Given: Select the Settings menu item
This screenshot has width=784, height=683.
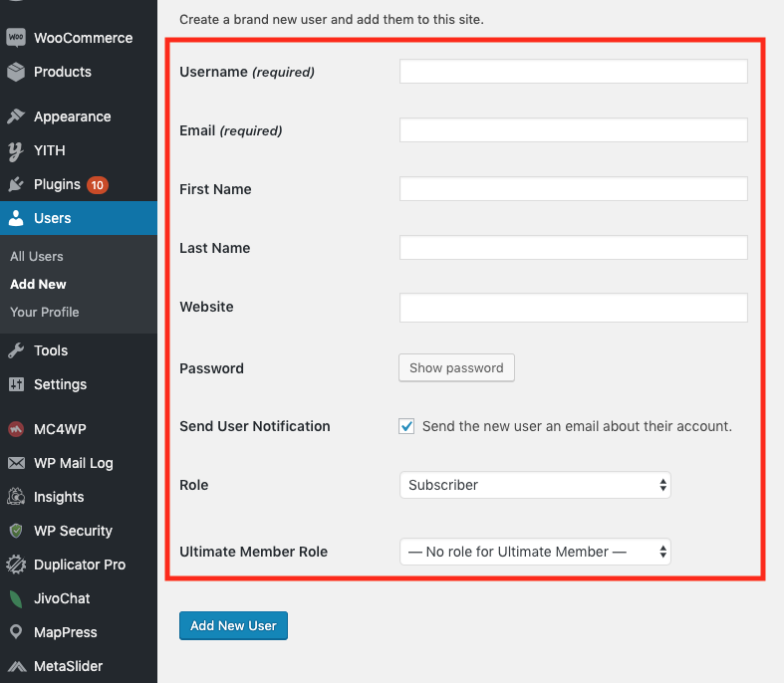Looking at the screenshot, I should pyautogui.click(x=60, y=384).
